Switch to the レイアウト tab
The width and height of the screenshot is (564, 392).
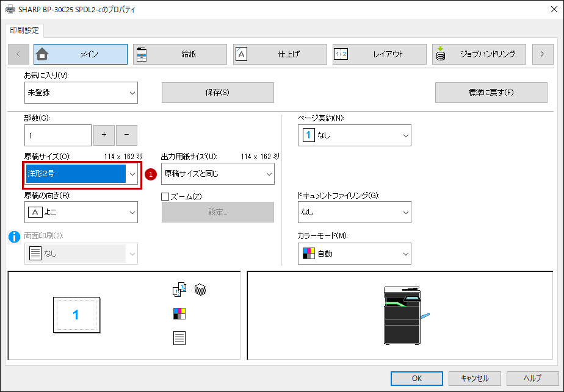tap(380, 54)
